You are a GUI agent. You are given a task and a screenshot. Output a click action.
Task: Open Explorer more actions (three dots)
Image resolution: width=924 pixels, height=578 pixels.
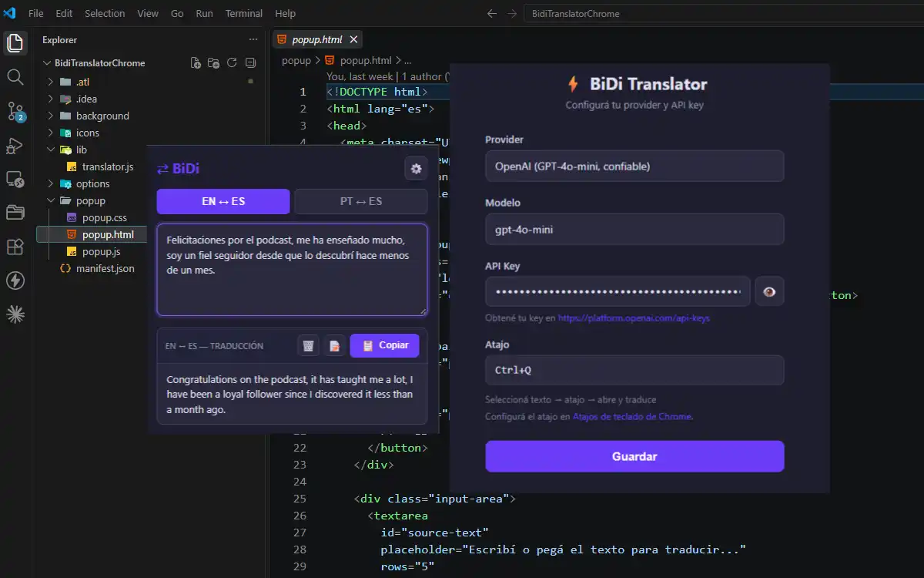tap(253, 40)
